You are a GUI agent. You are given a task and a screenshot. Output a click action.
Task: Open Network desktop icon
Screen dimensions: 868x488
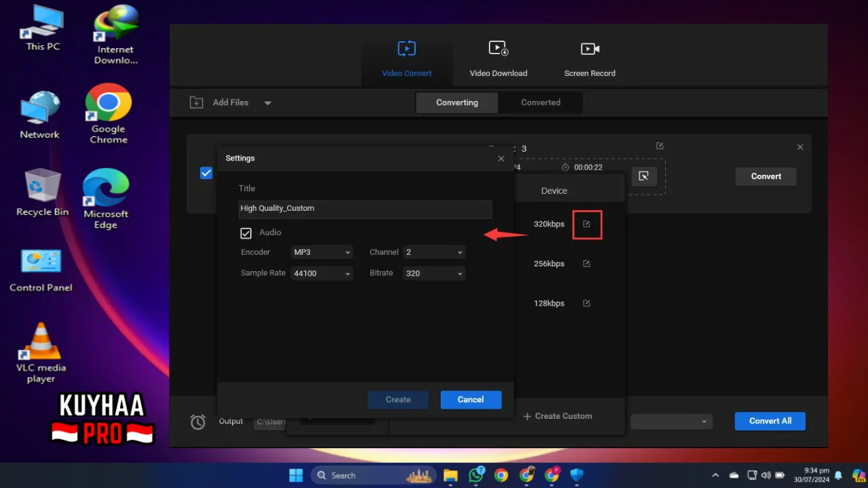pos(39,115)
